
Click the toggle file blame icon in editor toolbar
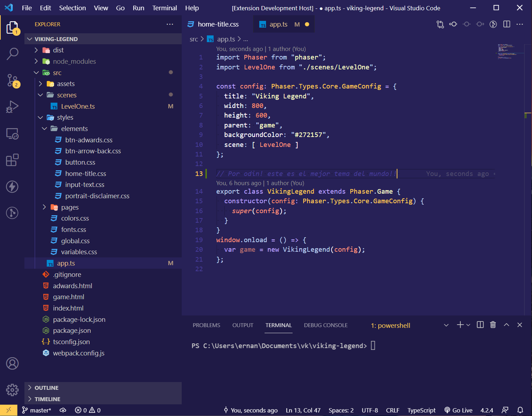tap(453, 24)
